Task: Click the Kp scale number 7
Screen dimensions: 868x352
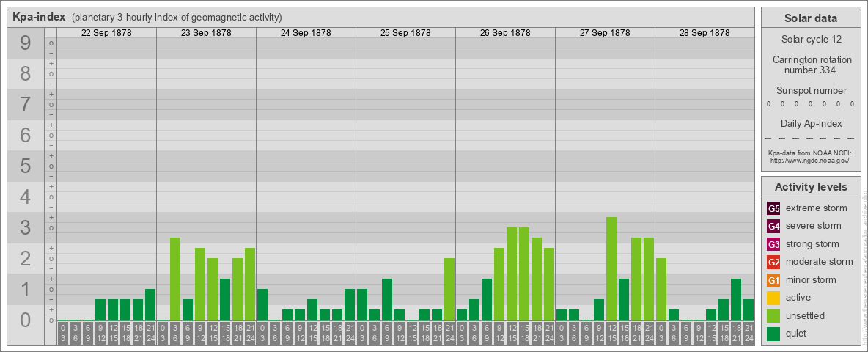Action: point(26,105)
